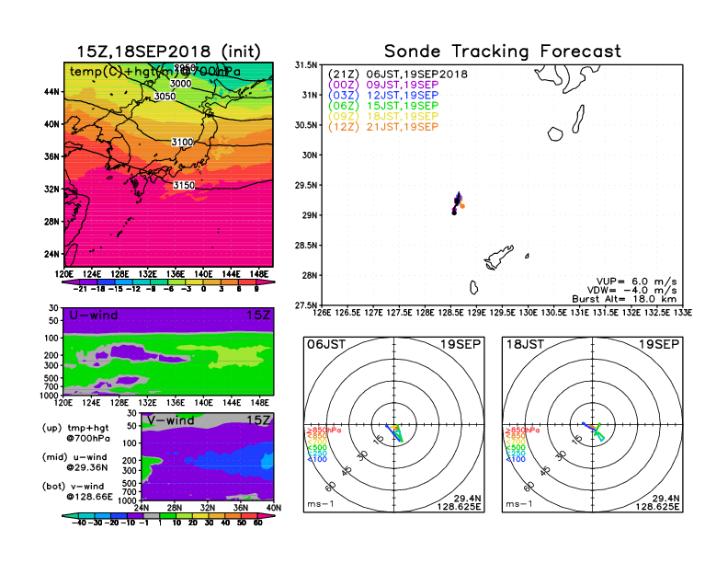
Task: Select the purple "(00Z) 09JST,19SEP" legend entry
Action: tap(383, 85)
